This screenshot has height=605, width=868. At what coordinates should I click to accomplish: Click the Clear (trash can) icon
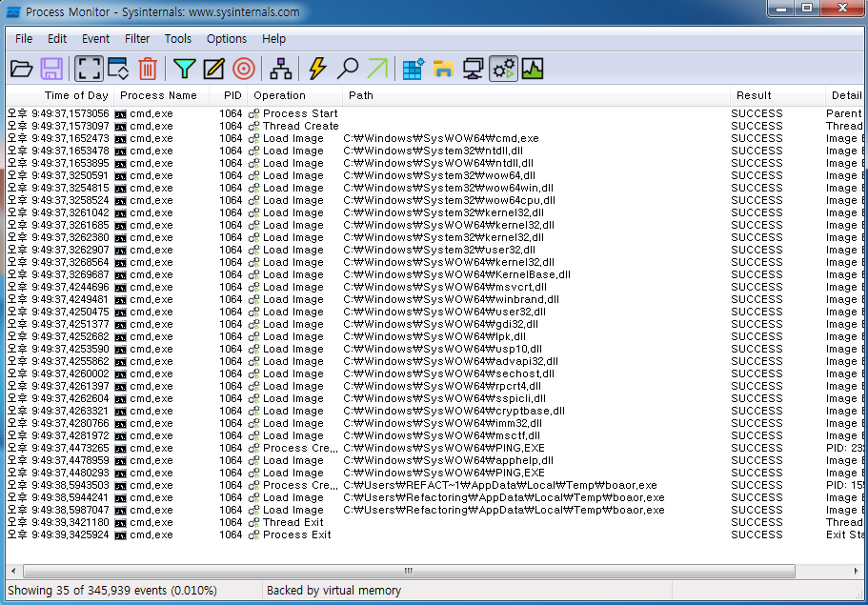coord(148,69)
